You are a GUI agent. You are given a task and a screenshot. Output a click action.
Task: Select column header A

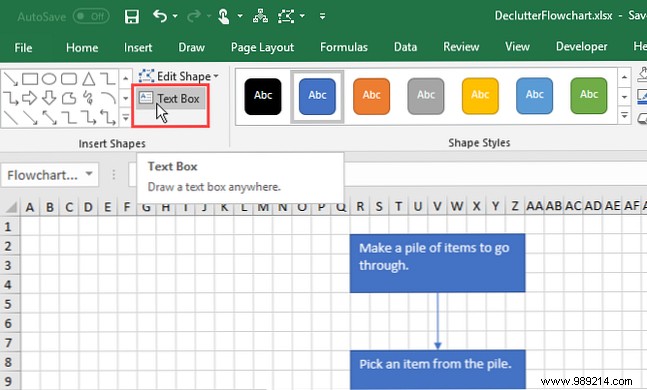pyautogui.click(x=30, y=207)
